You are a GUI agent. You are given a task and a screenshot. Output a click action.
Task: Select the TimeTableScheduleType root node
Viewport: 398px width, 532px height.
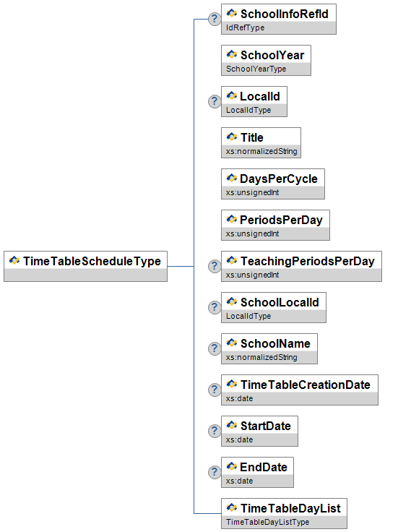[x=85, y=266]
